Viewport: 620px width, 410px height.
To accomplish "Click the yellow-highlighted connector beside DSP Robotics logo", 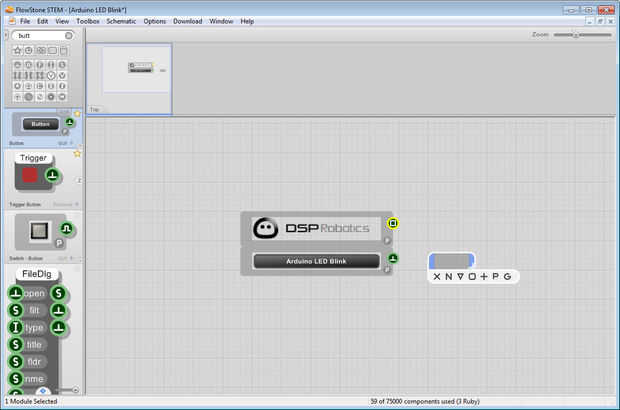I will coord(393,223).
